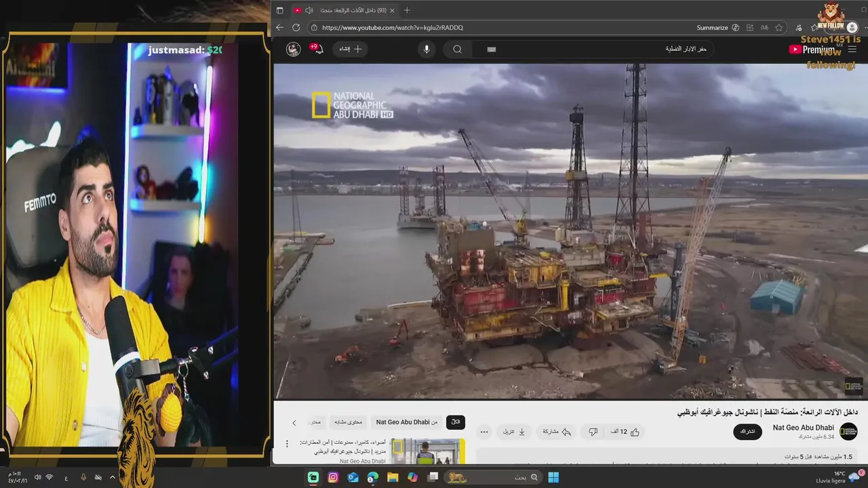View site information lock icon
Viewport: 868px width, 488px height.
coord(313,28)
